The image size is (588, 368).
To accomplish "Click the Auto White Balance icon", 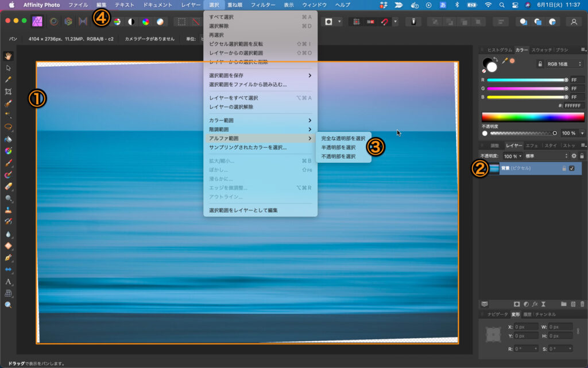I will 160,22.
